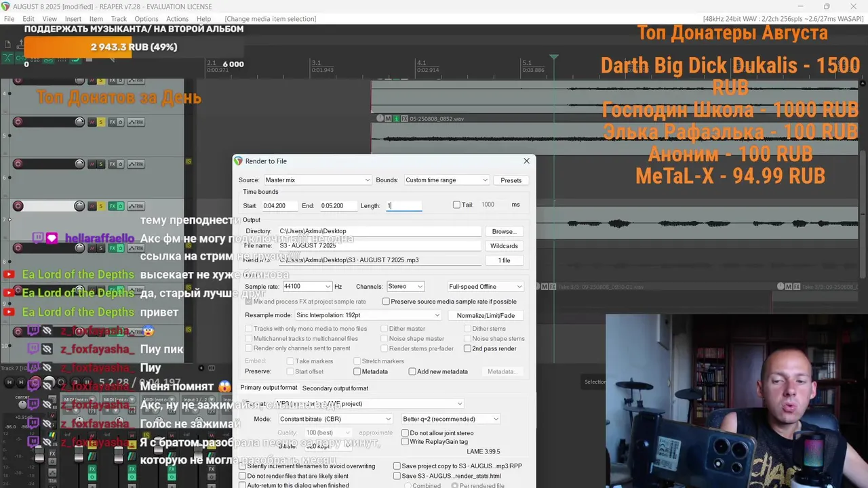Click the 1 file button
Screen dimensions: 868x488
click(x=504, y=260)
